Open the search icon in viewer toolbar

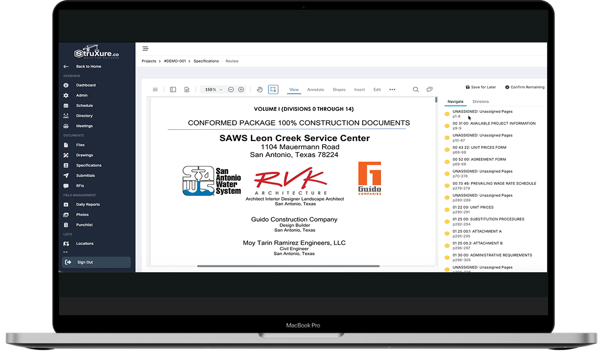point(415,89)
